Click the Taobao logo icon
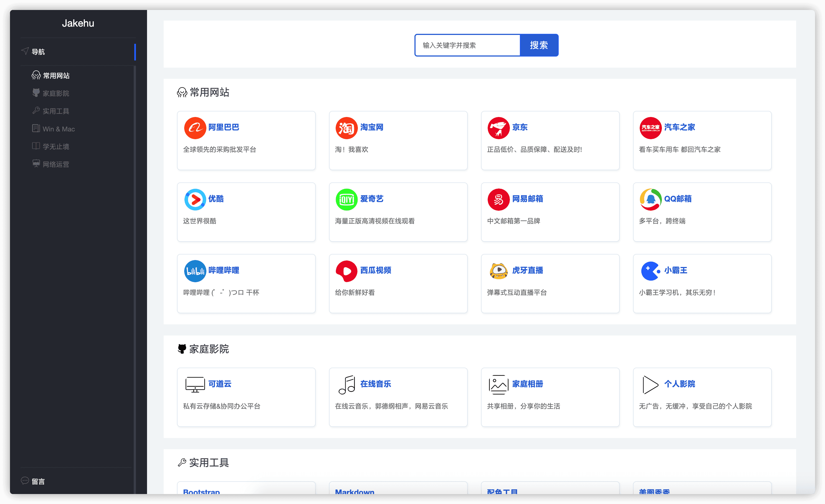The height and width of the screenshot is (504, 825). click(x=346, y=128)
